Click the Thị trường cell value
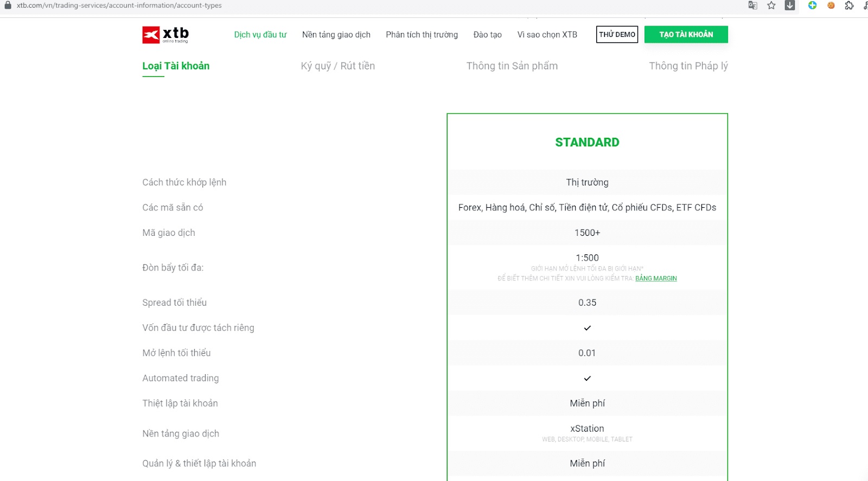868x481 pixels. coord(587,182)
